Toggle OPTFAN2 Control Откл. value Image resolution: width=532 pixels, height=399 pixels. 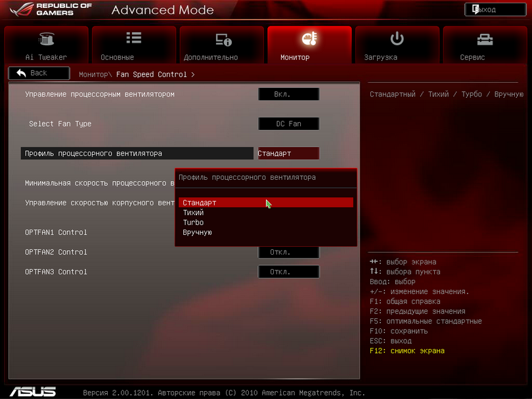(x=288, y=252)
